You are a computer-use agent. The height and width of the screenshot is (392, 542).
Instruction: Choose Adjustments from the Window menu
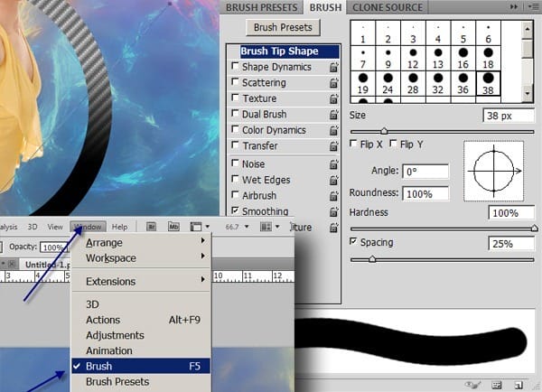pos(141,335)
